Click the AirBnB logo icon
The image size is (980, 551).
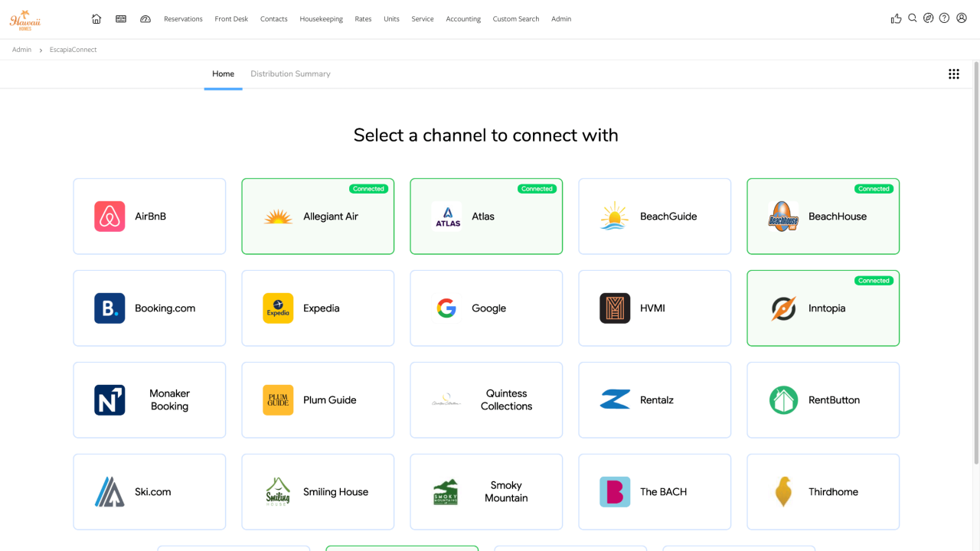click(x=109, y=217)
